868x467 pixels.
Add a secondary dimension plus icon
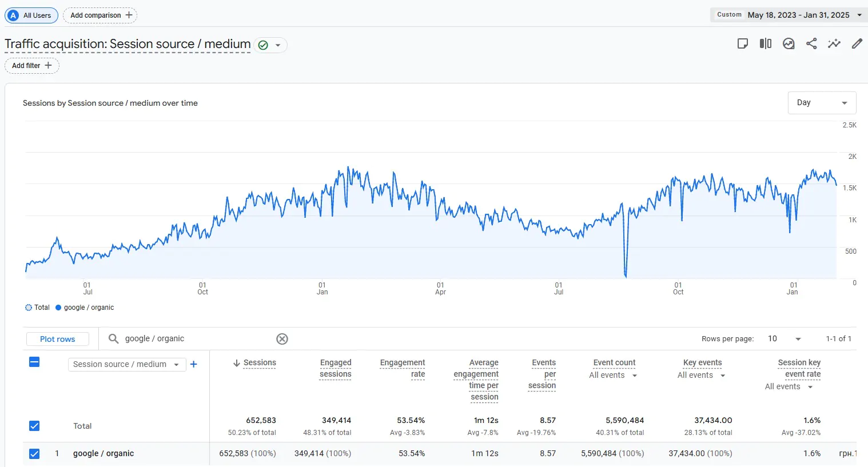[x=194, y=364]
